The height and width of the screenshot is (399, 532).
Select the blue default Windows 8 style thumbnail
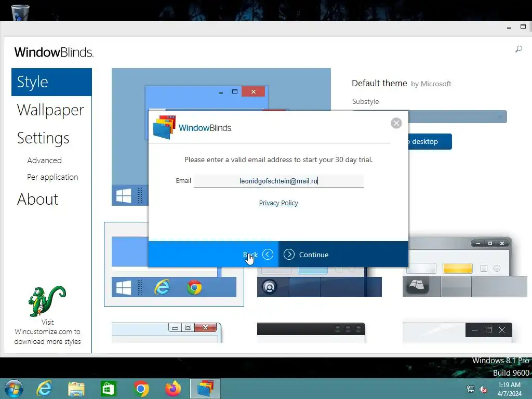pos(174,264)
